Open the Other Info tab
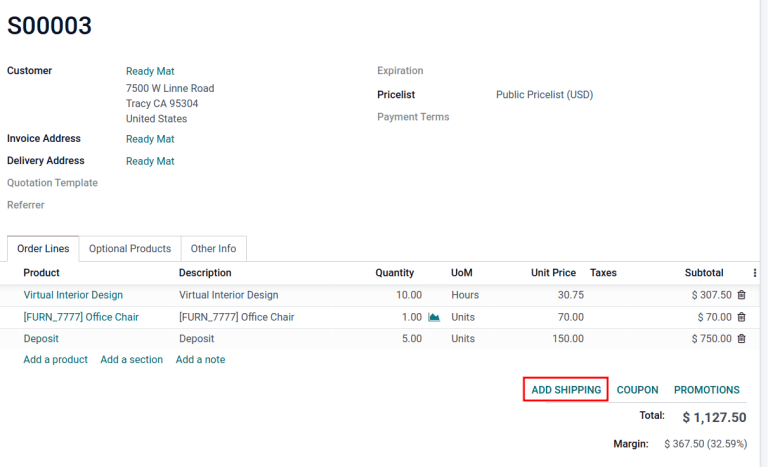The image size is (768, 467). [x=213, y=249]
